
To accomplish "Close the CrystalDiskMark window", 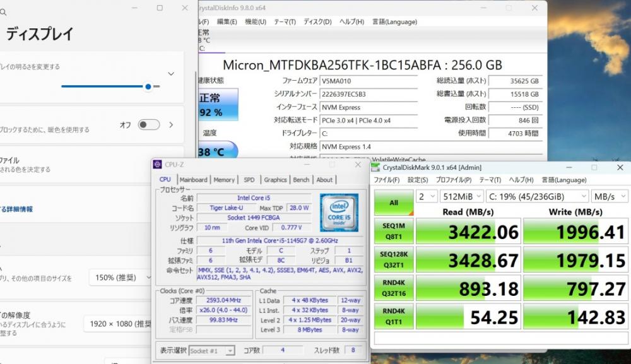I will (x=620, y=167).
